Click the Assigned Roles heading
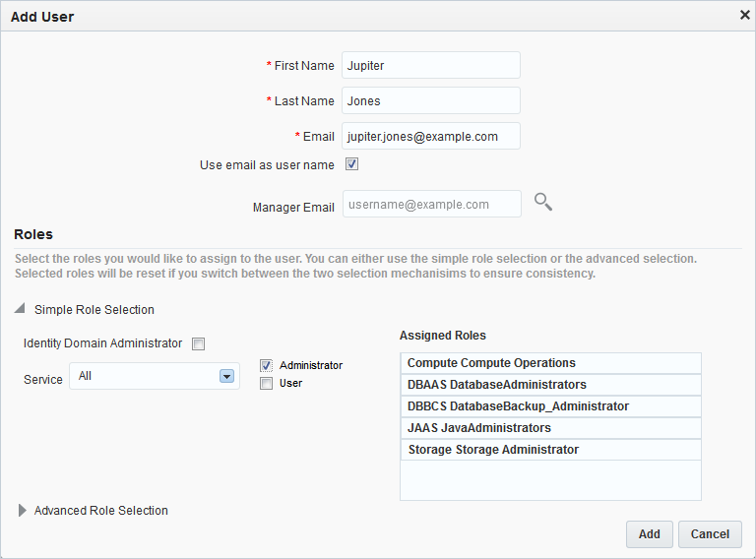Screen dimensions: 756x559 [443, 336]
